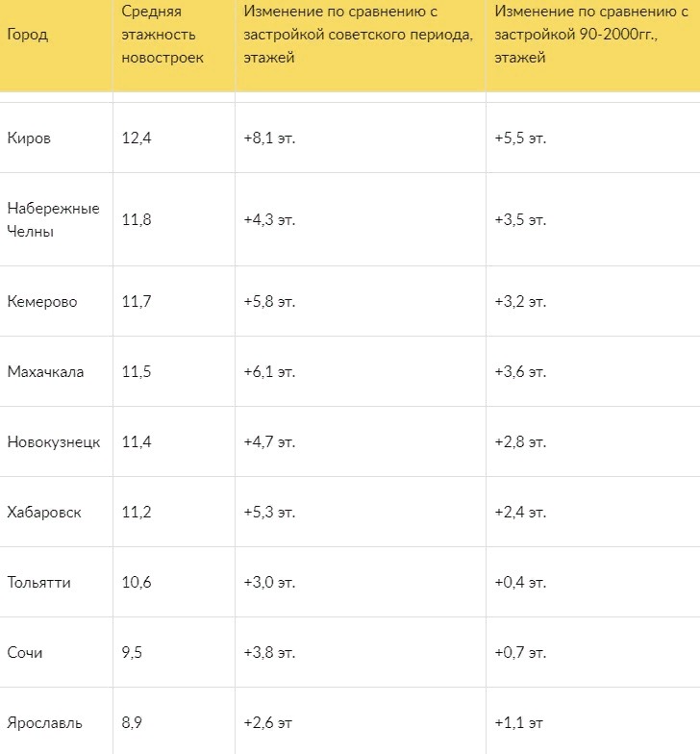The width and height of the screenshot is (700, 754).
Task: Select the +8,1 эт. cell
Action: click(269, 138)
